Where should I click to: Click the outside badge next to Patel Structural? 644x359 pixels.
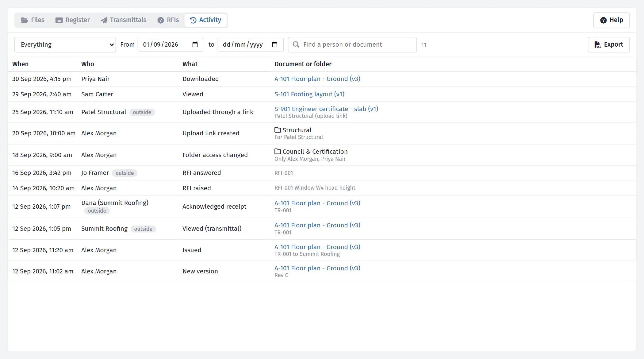click(x=142, y=112)
